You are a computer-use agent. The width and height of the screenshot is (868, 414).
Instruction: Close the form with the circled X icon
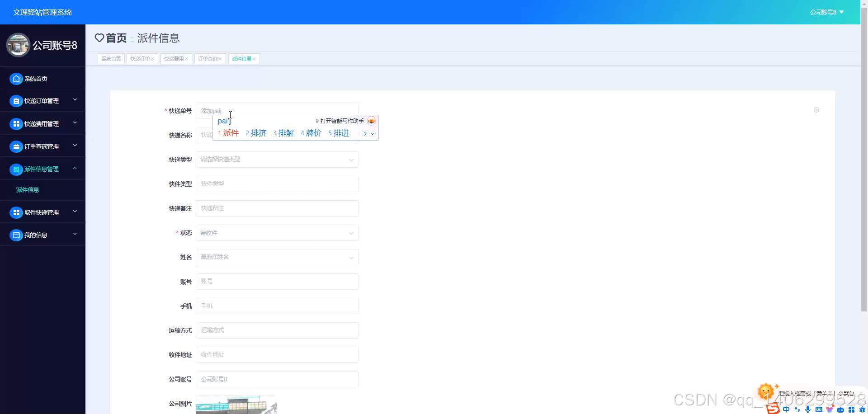click(816, 110)
